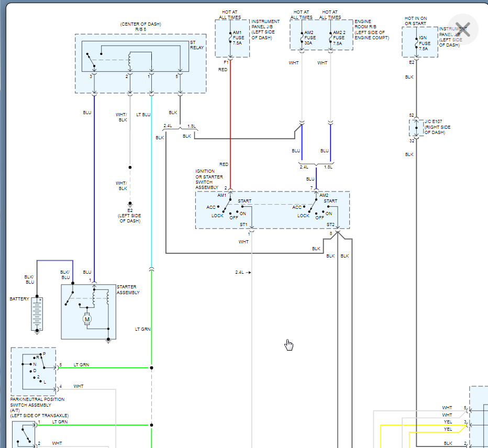The image size is (488, 448).
Task: Click the AM2 switch START contact
Action: (x=328, y=206)
